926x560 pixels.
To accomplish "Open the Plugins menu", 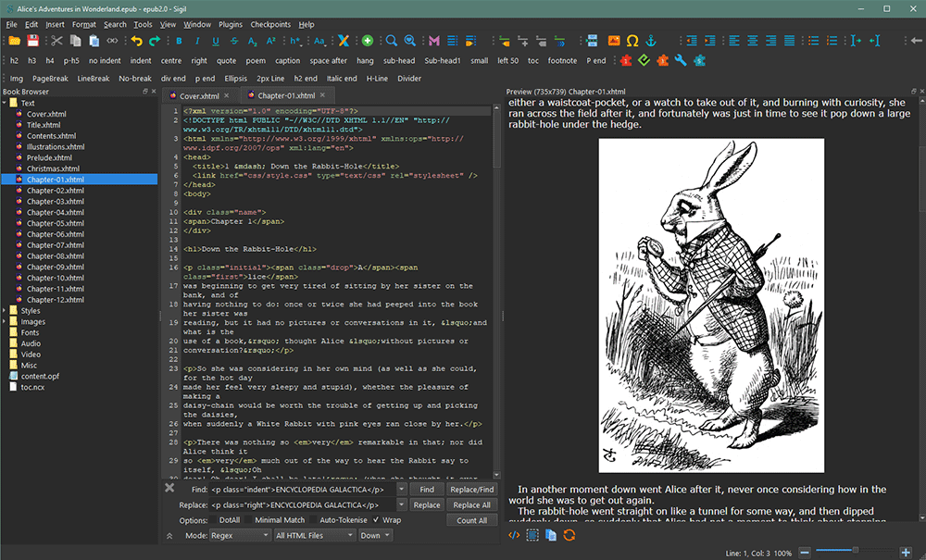I will coord(230,24).
